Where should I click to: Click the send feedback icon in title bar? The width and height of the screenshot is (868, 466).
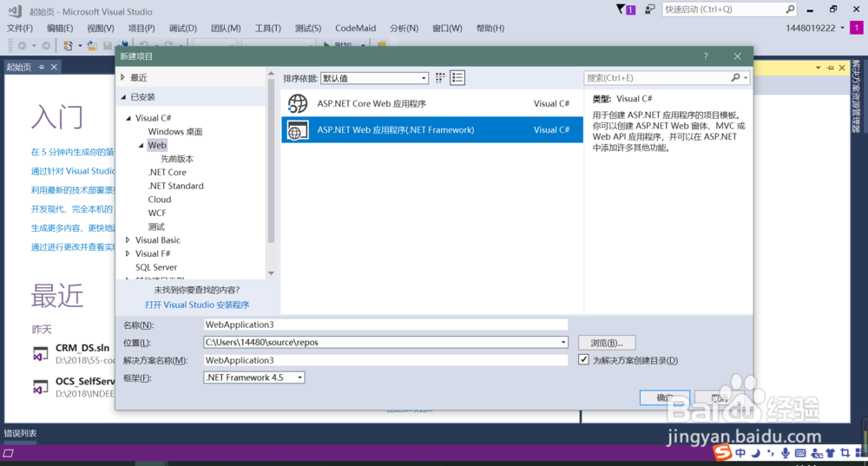(650, 10)
